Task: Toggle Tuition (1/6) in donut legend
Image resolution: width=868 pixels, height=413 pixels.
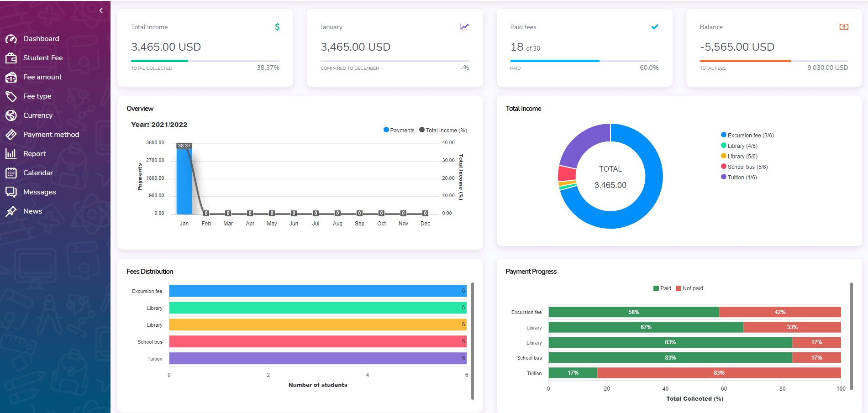Action: click(739, 178)
